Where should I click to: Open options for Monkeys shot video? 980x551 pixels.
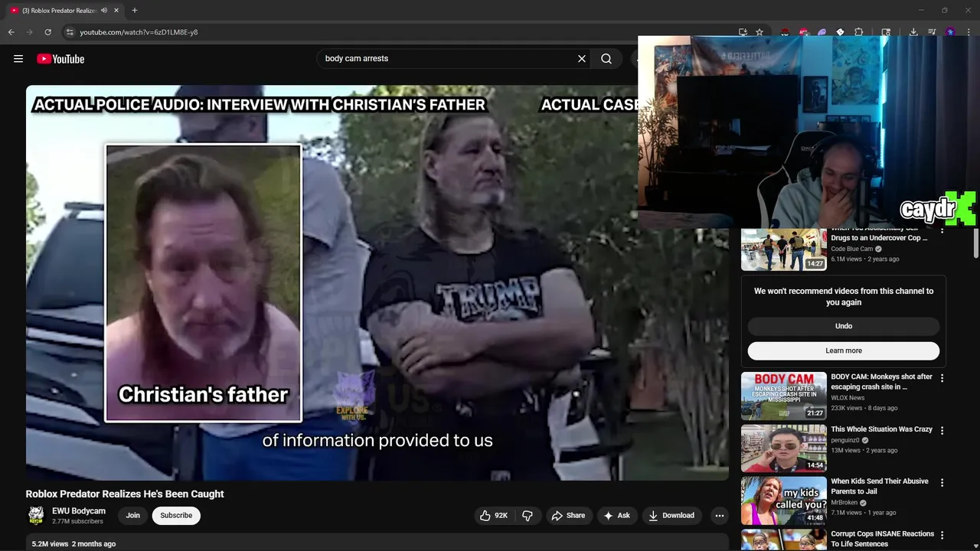click(x=942, y=378)
